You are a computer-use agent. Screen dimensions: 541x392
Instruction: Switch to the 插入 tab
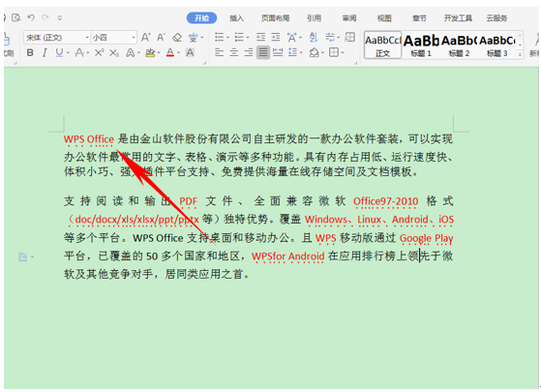click(x=237, y=18)
